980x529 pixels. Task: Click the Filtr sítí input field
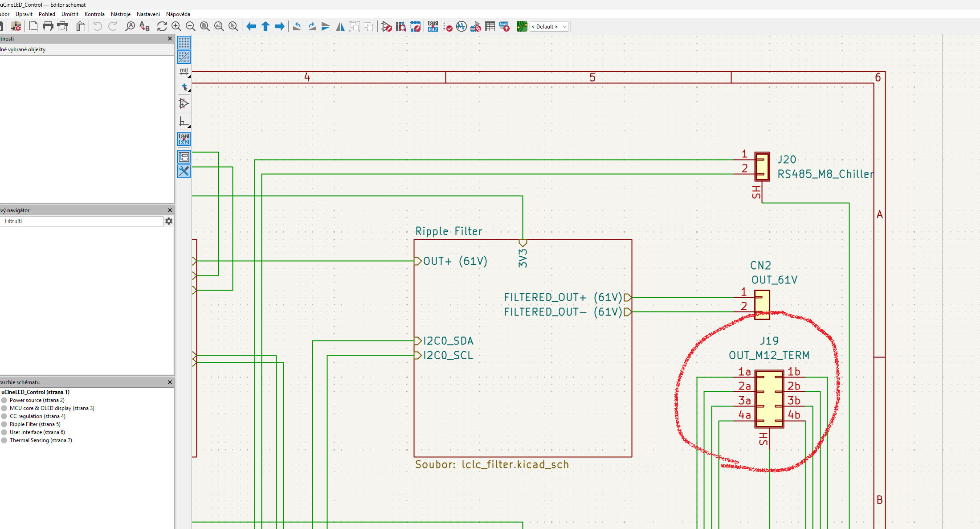82,221
